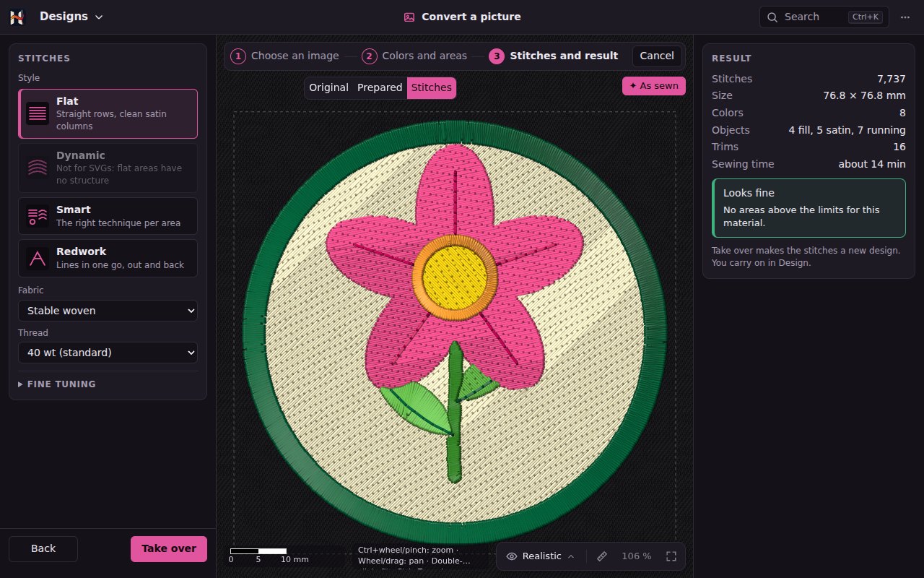Click the fit-to-screen frame icon

pyautogui.click(x=671, y=556)
